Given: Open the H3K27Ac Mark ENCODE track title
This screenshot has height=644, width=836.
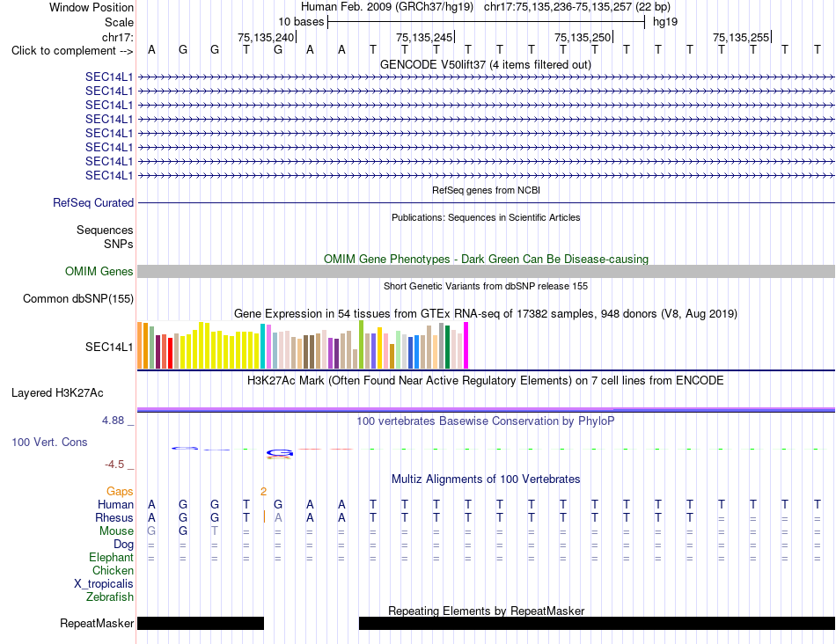Looking at the screenshot, I should [486, 381].
